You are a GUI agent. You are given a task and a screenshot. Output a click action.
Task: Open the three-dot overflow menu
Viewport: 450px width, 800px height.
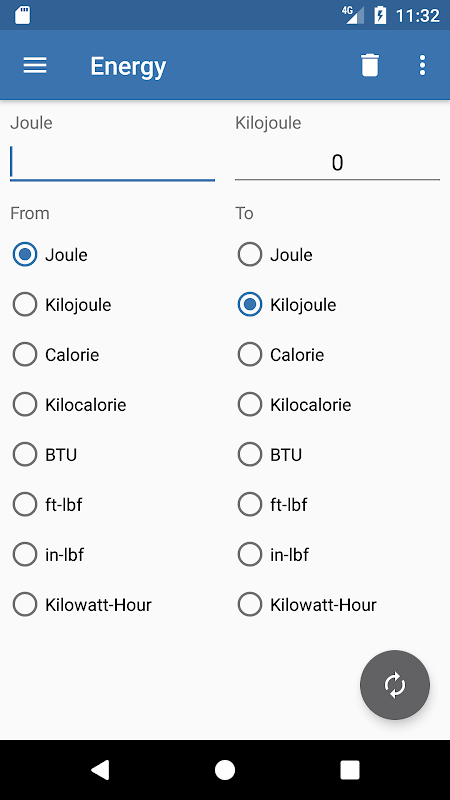(422, 65)
